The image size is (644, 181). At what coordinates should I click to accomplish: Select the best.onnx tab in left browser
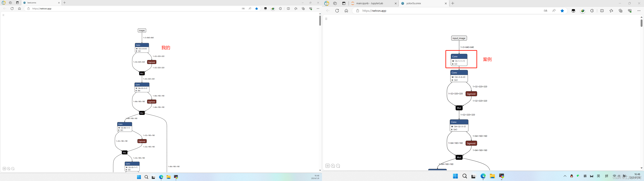click(x=41, y=3)
